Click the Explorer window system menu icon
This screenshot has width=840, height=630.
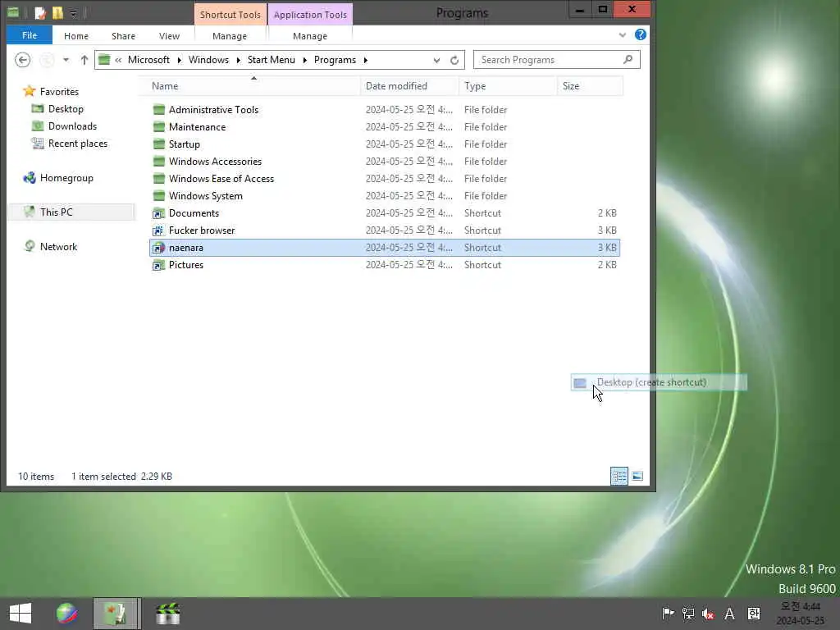pos(13,12)
